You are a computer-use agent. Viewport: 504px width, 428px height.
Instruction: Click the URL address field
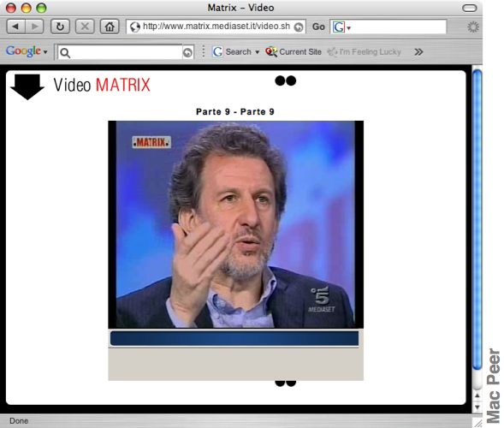[216, 27]
